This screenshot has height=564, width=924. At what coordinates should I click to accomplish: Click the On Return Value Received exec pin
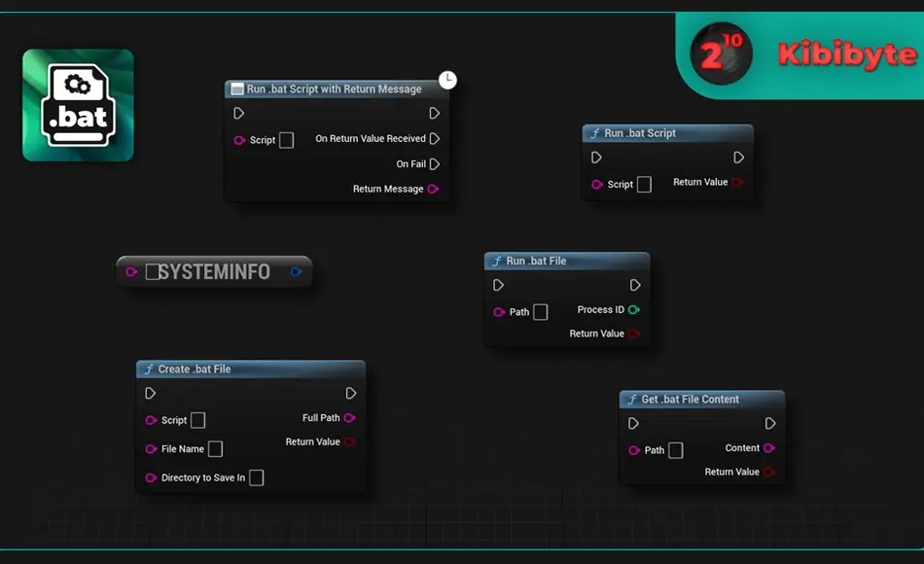coord(435,138)
